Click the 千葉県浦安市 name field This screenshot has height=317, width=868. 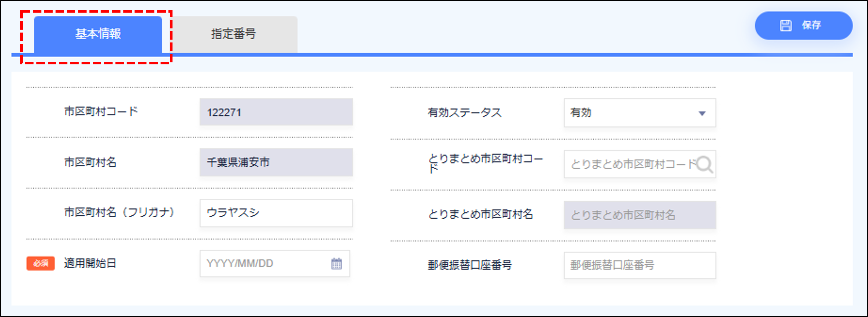276,162
